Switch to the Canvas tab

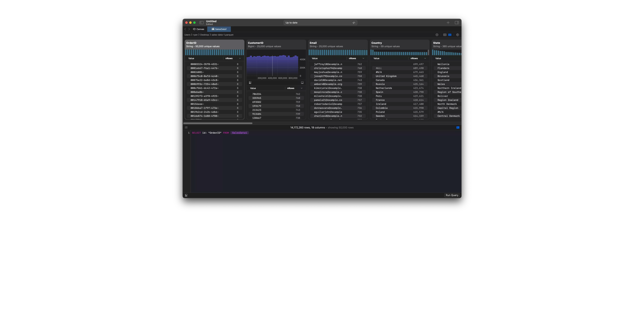click(x=199, y=29)
